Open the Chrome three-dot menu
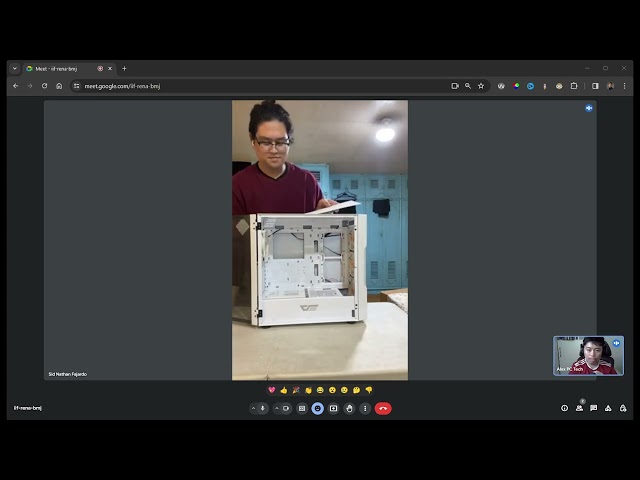This screenshot has height=480, width=640. [624, 86]
